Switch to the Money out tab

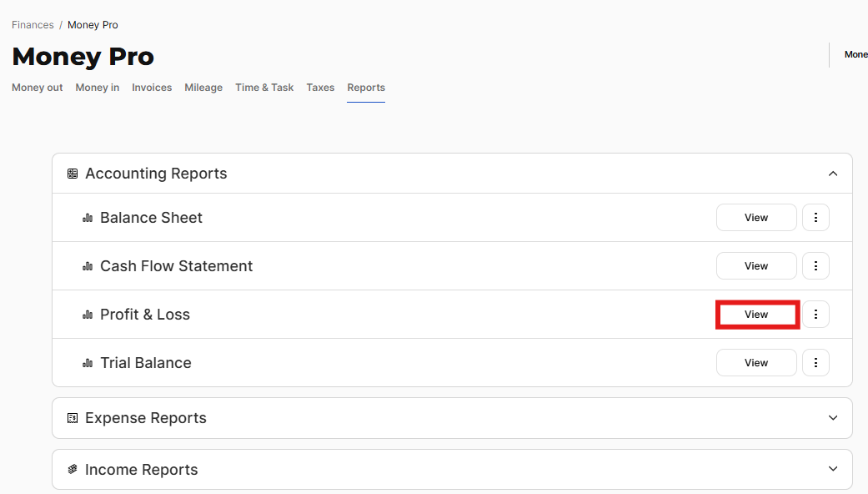[x=37, y=88]
